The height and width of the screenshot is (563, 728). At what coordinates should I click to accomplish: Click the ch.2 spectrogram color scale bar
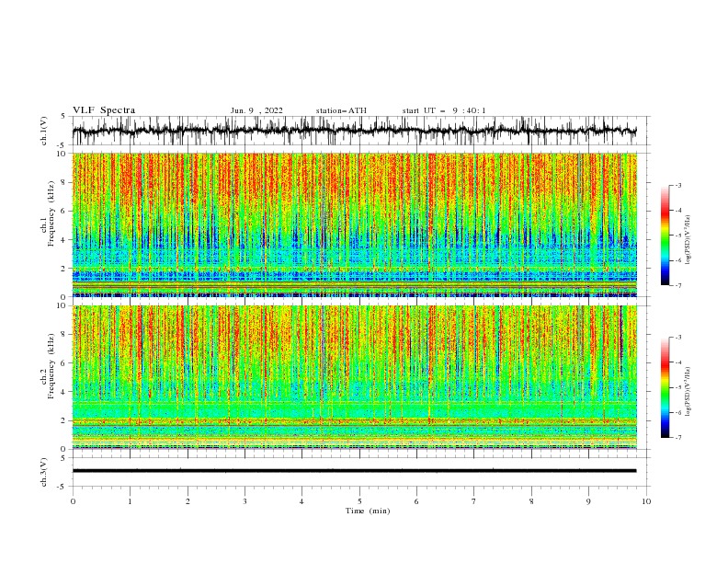tap(665, 387)
